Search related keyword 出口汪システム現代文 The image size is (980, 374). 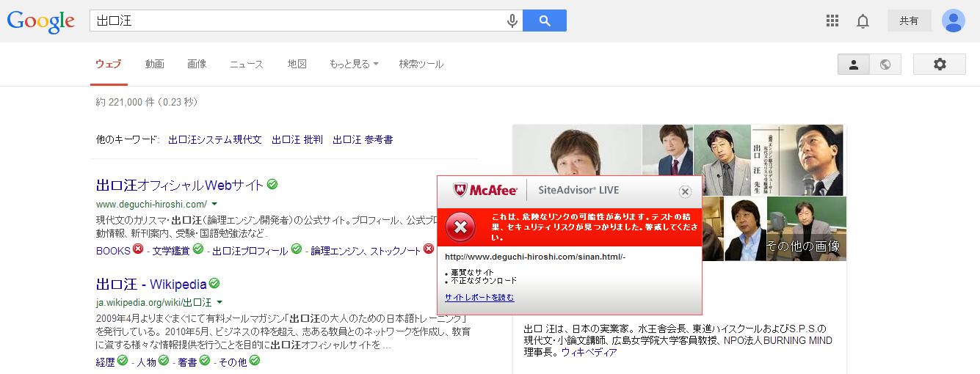point(215,139)
